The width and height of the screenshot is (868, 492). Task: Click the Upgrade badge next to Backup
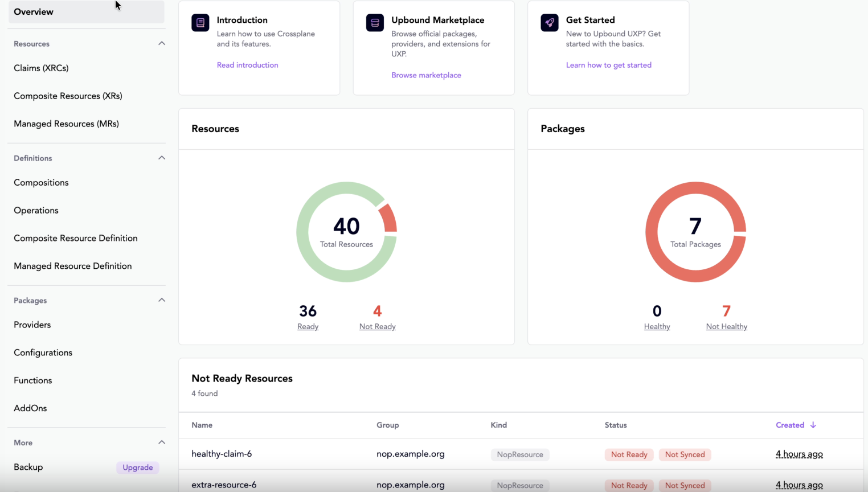point(137,467)
